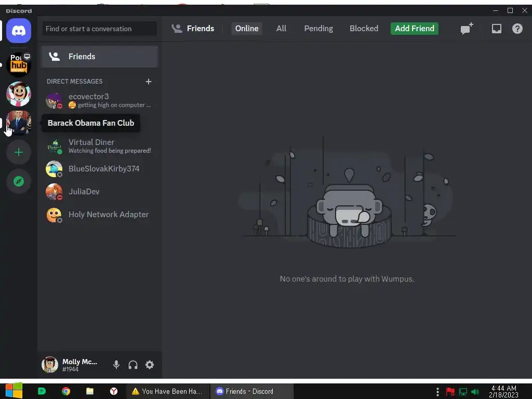Click the volume speaker tray icon
The image size is (532, 399).
point(475,392)
